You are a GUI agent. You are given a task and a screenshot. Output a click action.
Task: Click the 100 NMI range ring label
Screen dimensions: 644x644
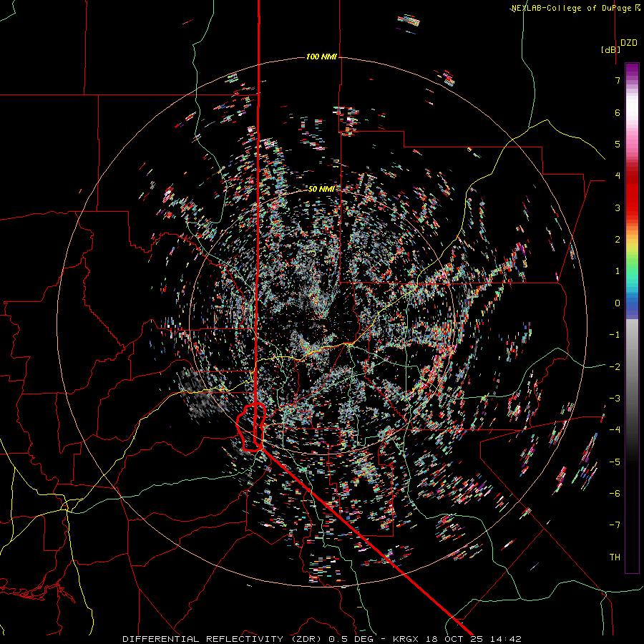click(321, 57)
